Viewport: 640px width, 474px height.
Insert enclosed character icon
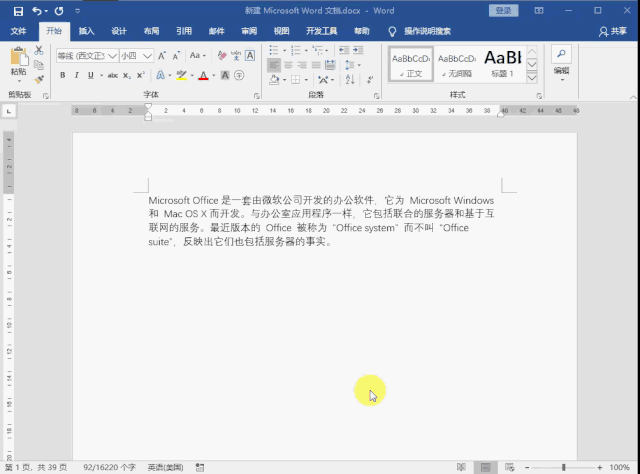239,75
